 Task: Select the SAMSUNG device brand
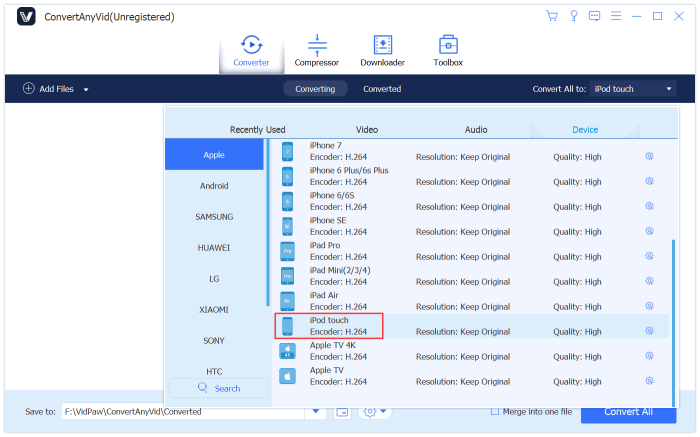point(214,216)
